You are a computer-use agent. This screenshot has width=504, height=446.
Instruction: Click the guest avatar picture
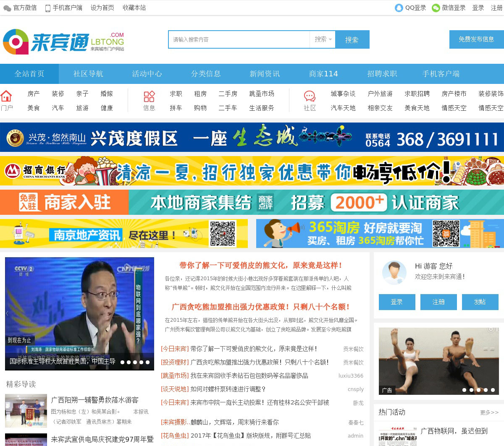[x=394, y=273]
